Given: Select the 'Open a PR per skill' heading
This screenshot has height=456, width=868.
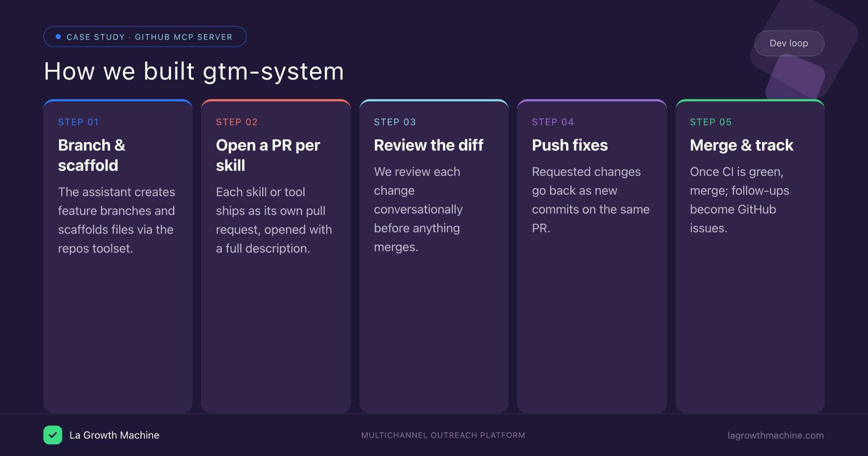Looking at the screenshot, I should pos(268,155).
